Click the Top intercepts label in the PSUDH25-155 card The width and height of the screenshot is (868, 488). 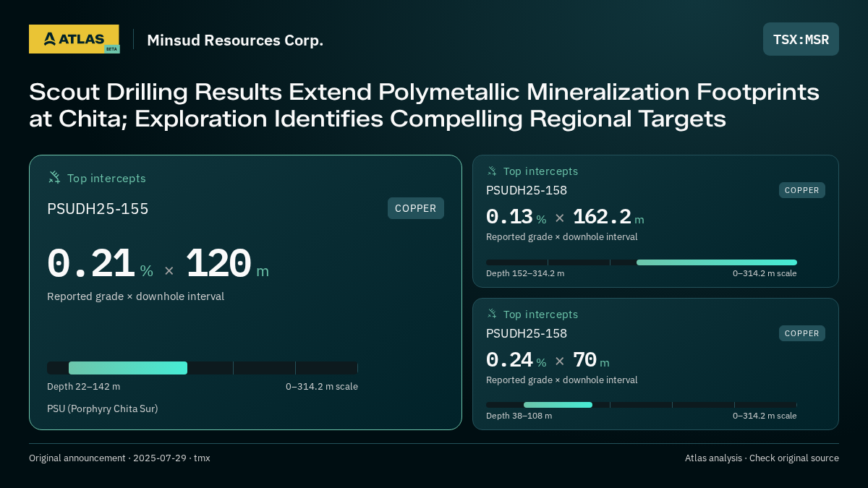[x=106, y=178]
